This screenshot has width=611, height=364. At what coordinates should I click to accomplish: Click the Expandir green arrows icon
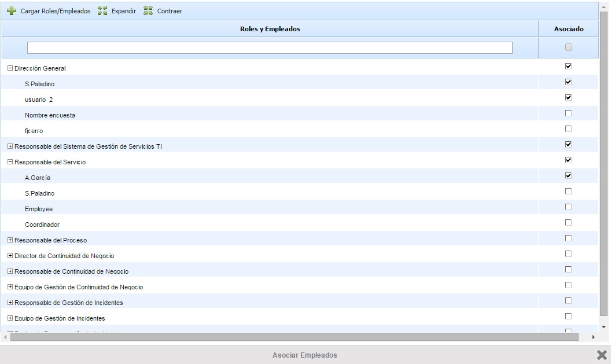102,11
